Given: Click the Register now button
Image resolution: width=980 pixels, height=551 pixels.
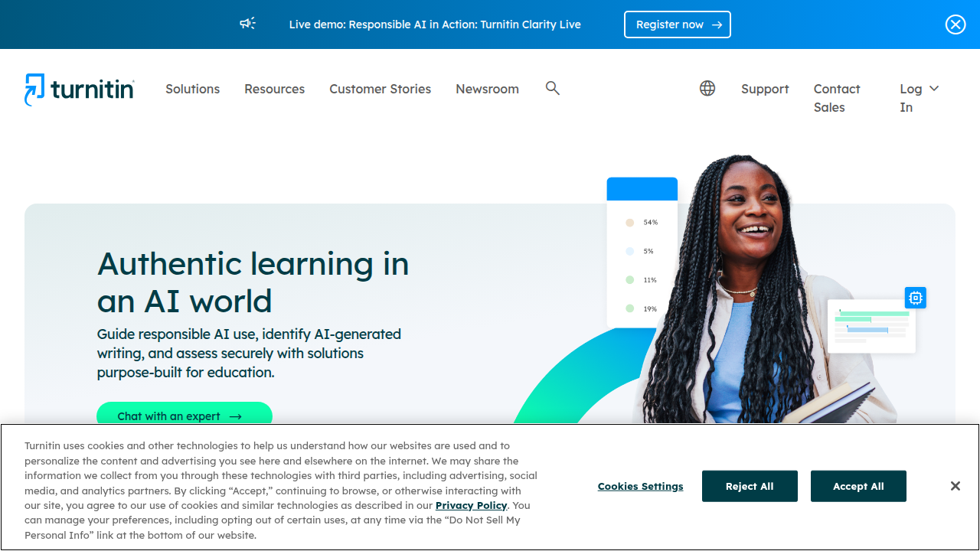Looking at the screenshot, I should tap(678, 24).
